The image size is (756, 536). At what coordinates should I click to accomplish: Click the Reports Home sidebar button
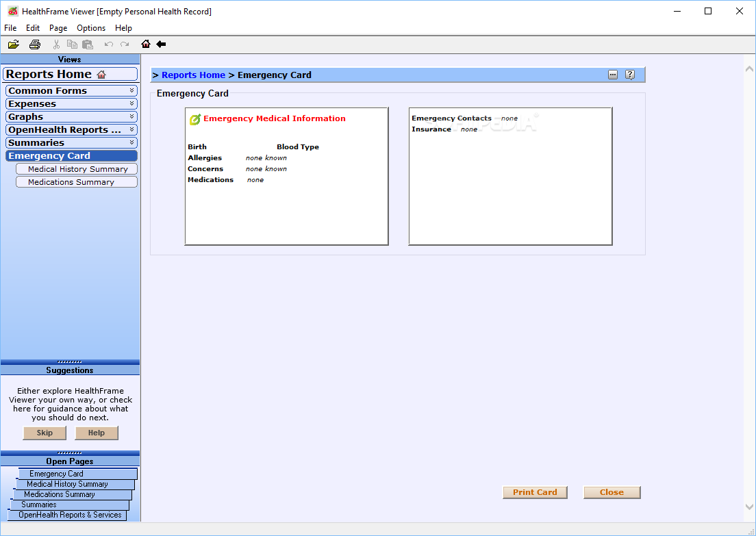click(70, 74)
